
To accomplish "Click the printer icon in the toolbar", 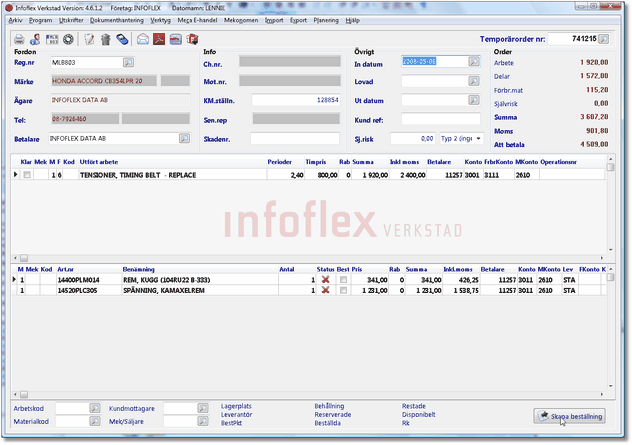I will point(19,39).
